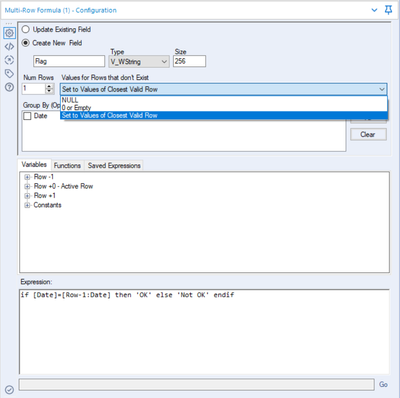Screen dimensions: 400x398
Task: Select Create New Field radio button
Action: [x=26, y=43]
